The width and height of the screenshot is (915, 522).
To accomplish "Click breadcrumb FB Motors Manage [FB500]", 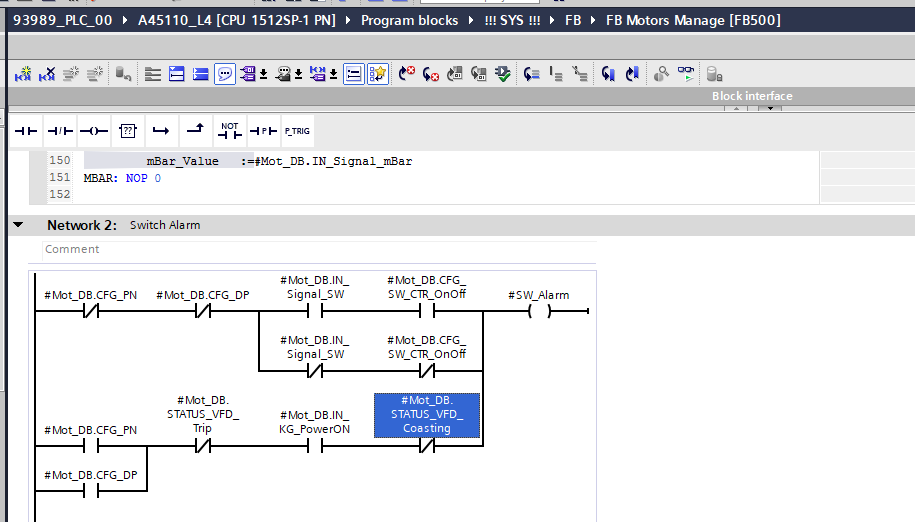I will click(693, 20).
